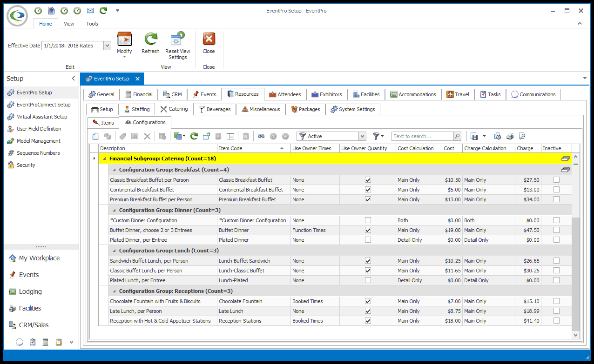Click the search magnifier button beside search box
Screen dimensions: 594x364
(x=457, y=136)
